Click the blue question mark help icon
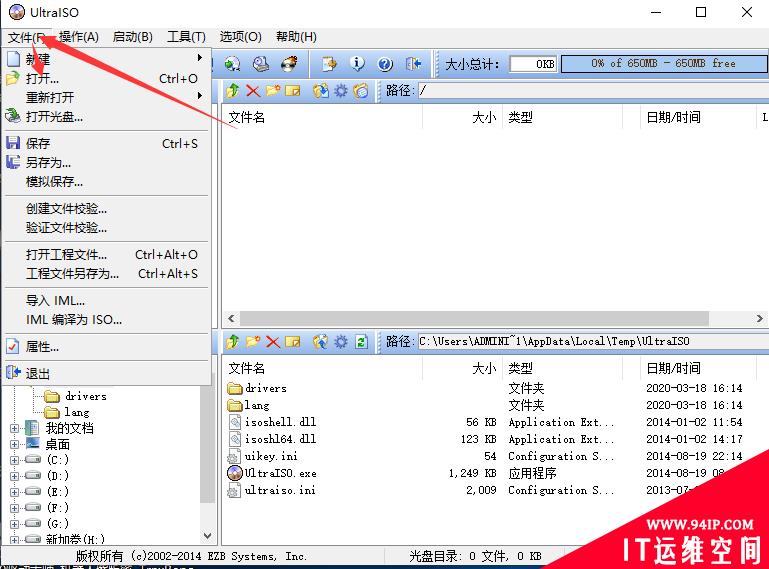Image resolution: width=769 pixels, height=569 pixels. pyautogui.click(x=385, y=64)
